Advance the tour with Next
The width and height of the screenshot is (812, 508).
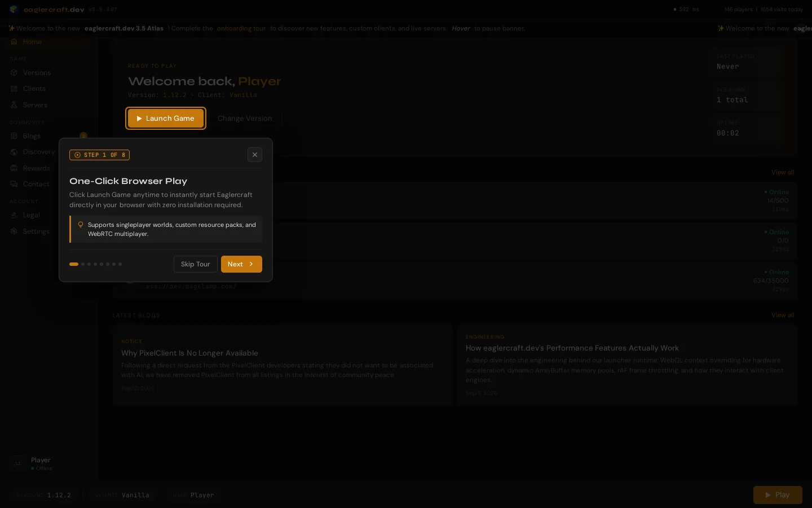click(x=241, y=264)
